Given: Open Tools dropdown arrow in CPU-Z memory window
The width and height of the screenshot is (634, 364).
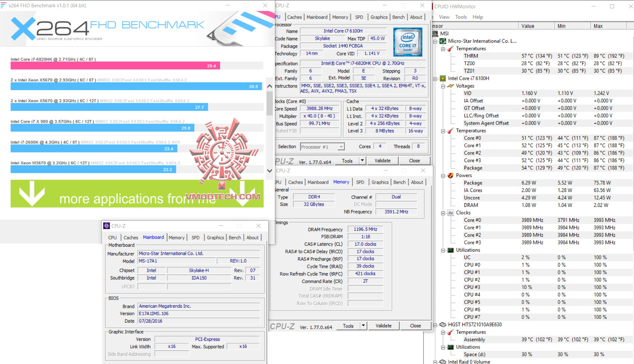Looking at the screenshot, I should point(363,326).
